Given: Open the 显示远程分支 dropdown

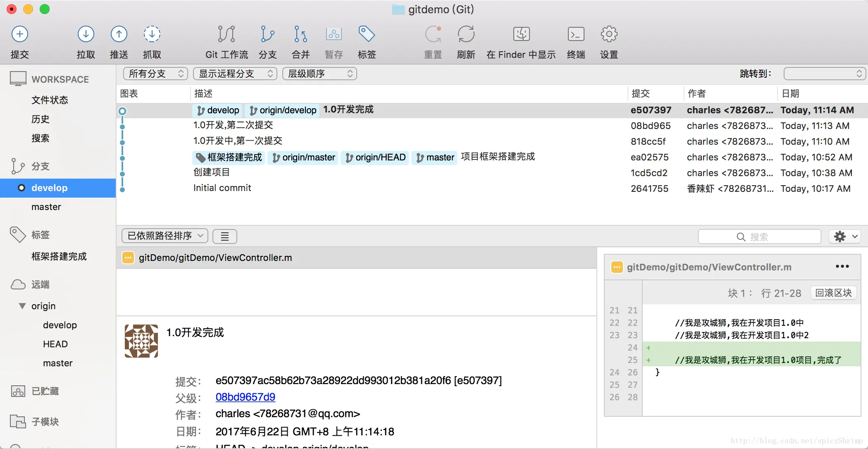Looking at the screenshot, I should coord(235,74).
